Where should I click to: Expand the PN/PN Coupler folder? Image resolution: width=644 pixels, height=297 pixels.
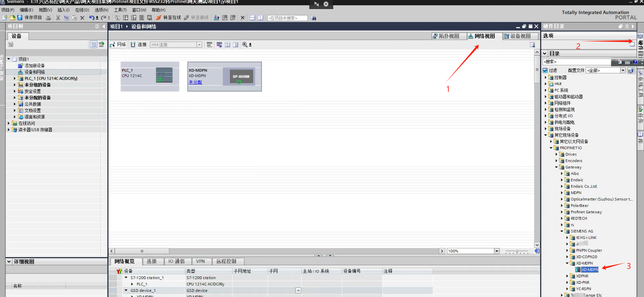(567, 250)
